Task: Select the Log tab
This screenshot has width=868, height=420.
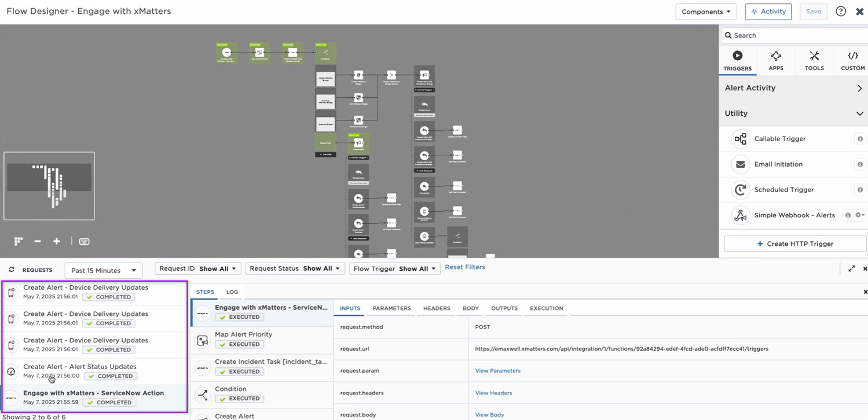Action: click(x=232, y=292)
